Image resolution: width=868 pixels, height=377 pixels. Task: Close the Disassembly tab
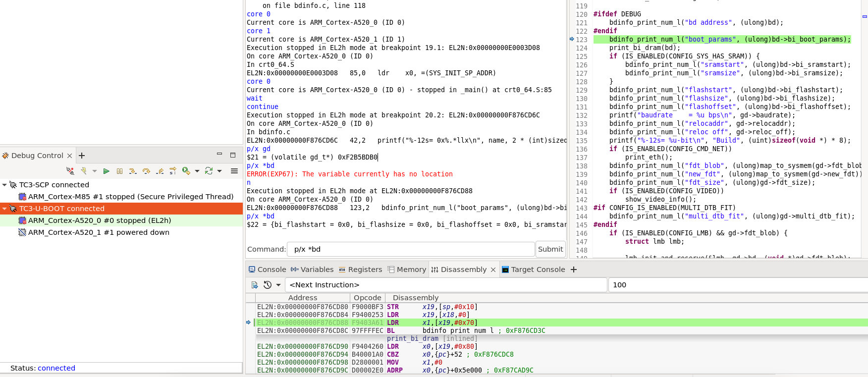(x=493, y=269)
